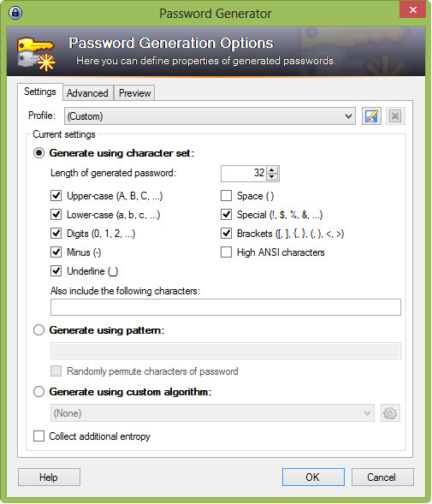Click the 'Current settings' group label

coord(64,134)
